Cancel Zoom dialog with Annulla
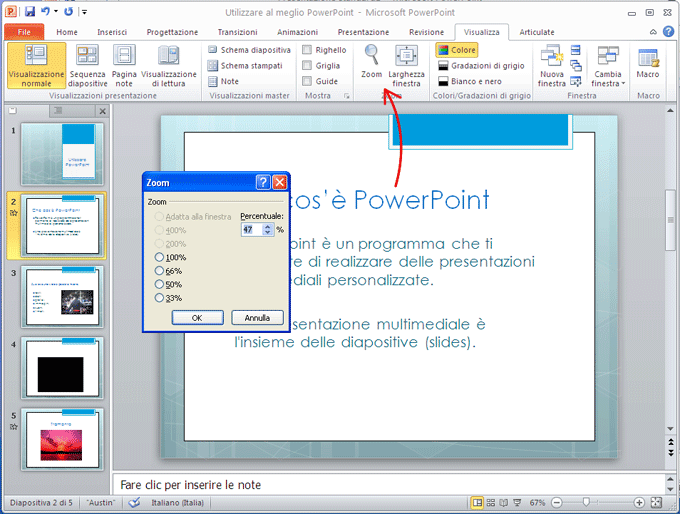Image resolution: width=680 pixels, height=514 pixels. click(257, 318)
